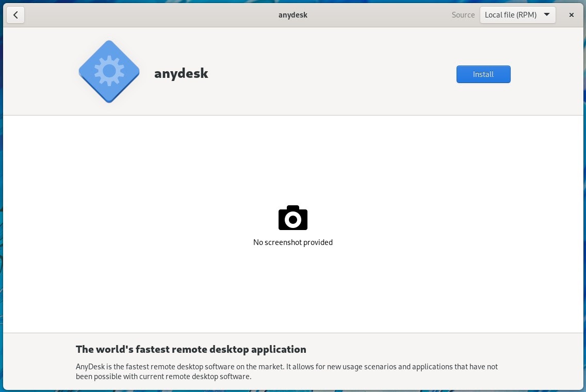The height and width of the screenshot is (392, 586).
Task: Install AnyDesk with the blue button
Action: 483,74
